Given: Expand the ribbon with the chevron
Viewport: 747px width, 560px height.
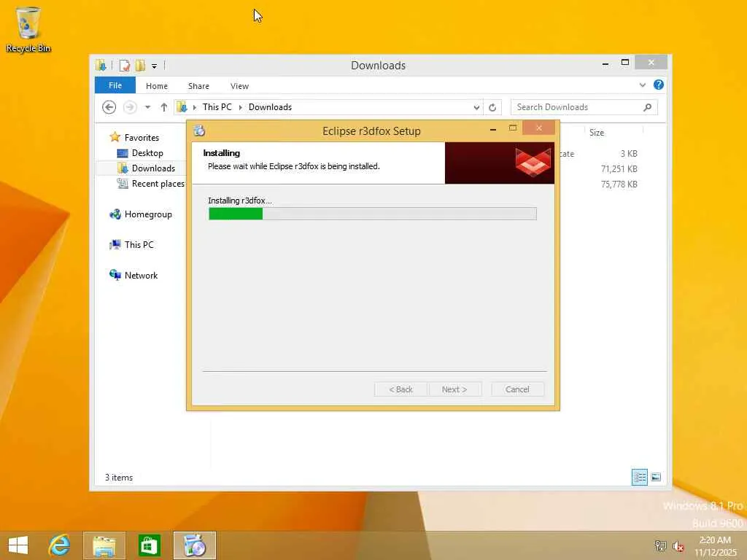Looking at the screenshot, I should click(x=643, y=85).
